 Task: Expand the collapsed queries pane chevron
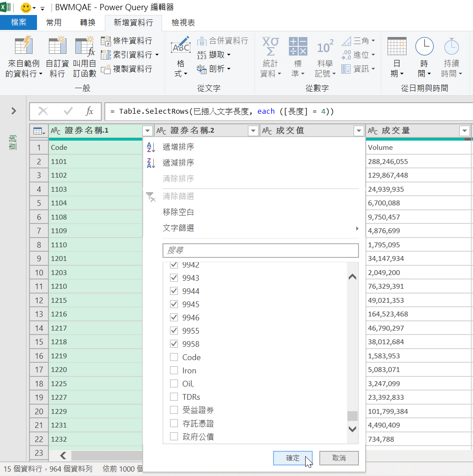click(x=13, y=111)
